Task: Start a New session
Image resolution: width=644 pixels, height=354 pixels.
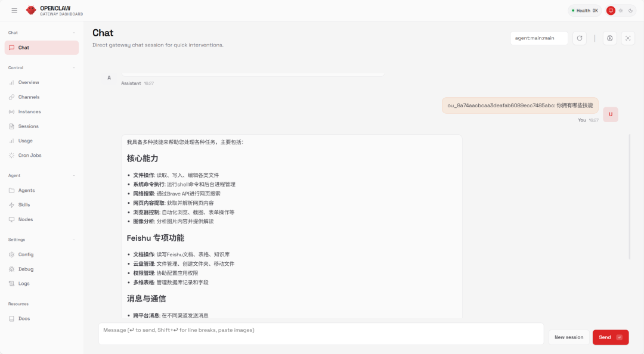Action: (568, 337)
